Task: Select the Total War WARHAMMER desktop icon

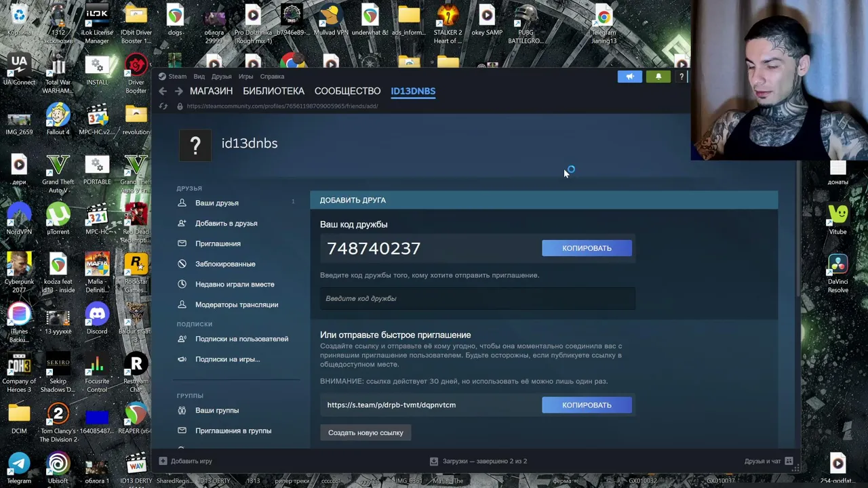Action: (x=58, y=75)
